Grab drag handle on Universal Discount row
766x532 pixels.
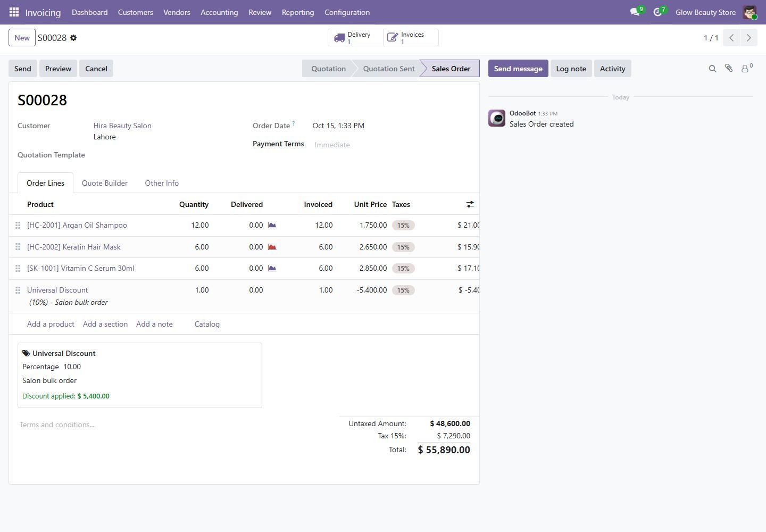click(x=18, y=290)
